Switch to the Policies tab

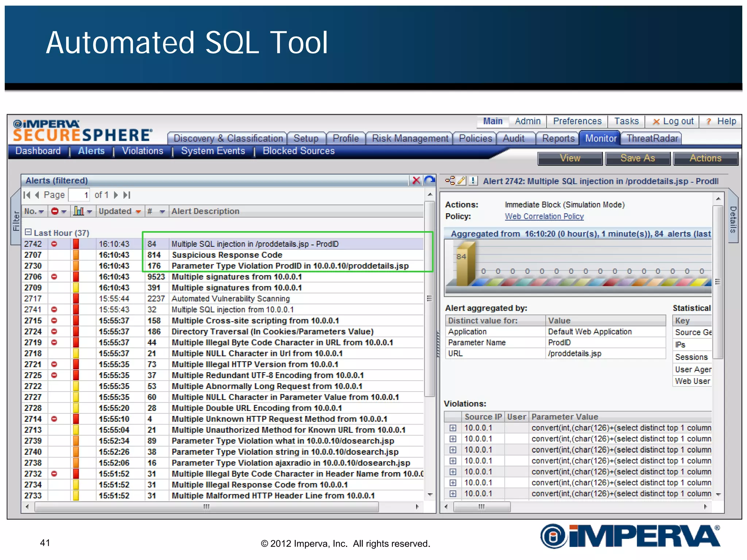coord(475,139)
